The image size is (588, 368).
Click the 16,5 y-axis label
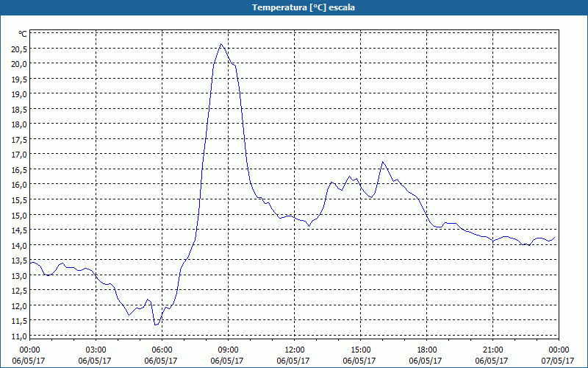click(x=19, y=170)
